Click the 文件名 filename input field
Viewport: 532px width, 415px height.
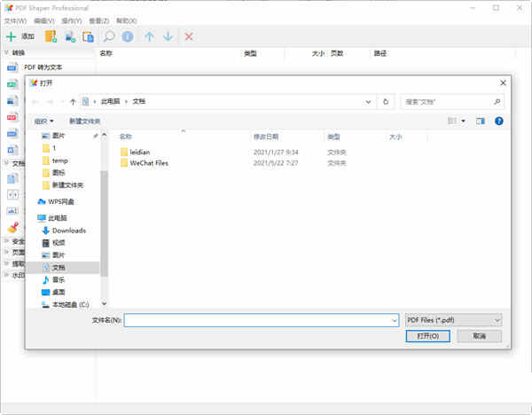click(257, 319)
